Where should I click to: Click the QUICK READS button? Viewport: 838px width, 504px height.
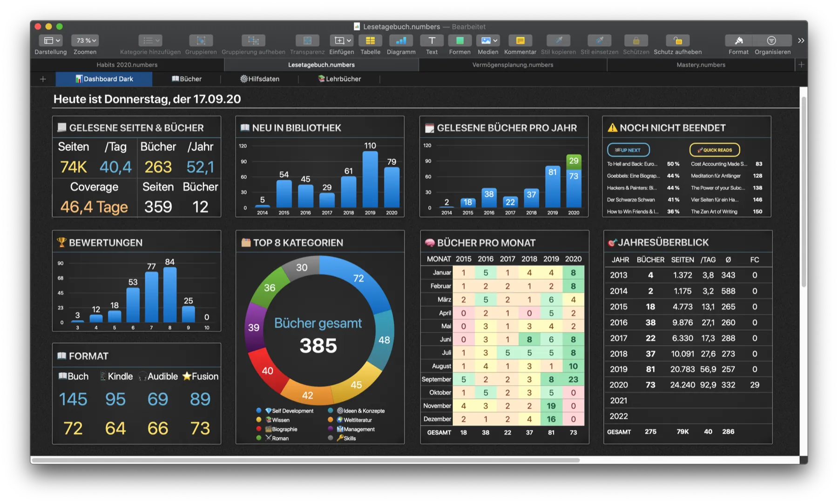coord(715,150)
